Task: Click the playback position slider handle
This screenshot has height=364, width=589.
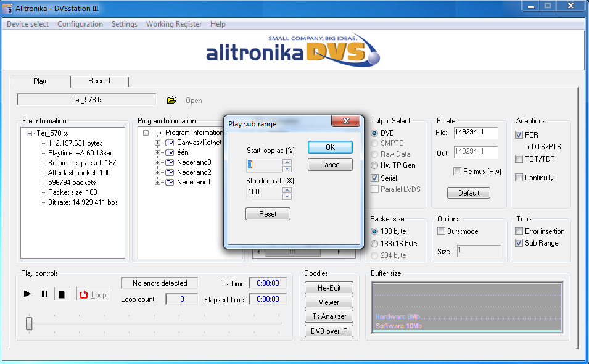Action: click(28, 323)
